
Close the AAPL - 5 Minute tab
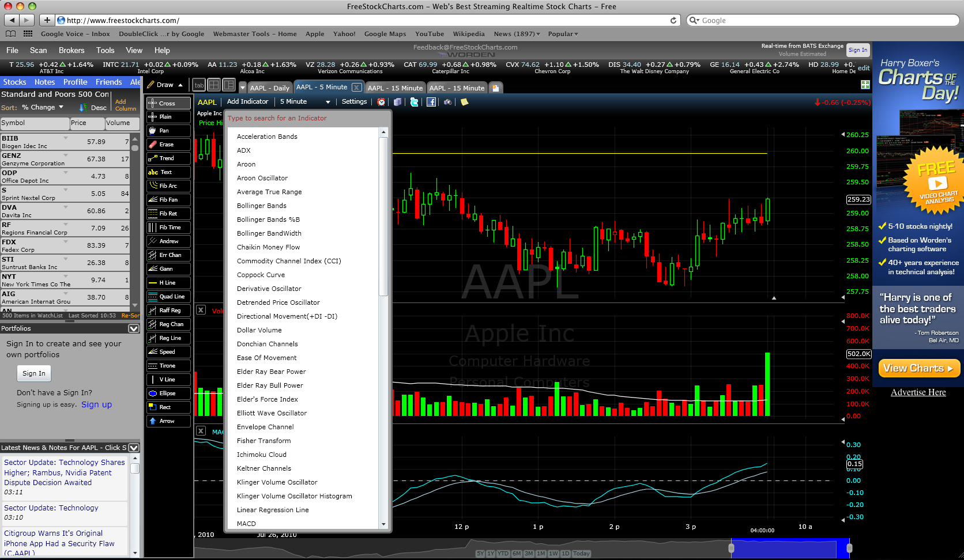click(356, 88)
